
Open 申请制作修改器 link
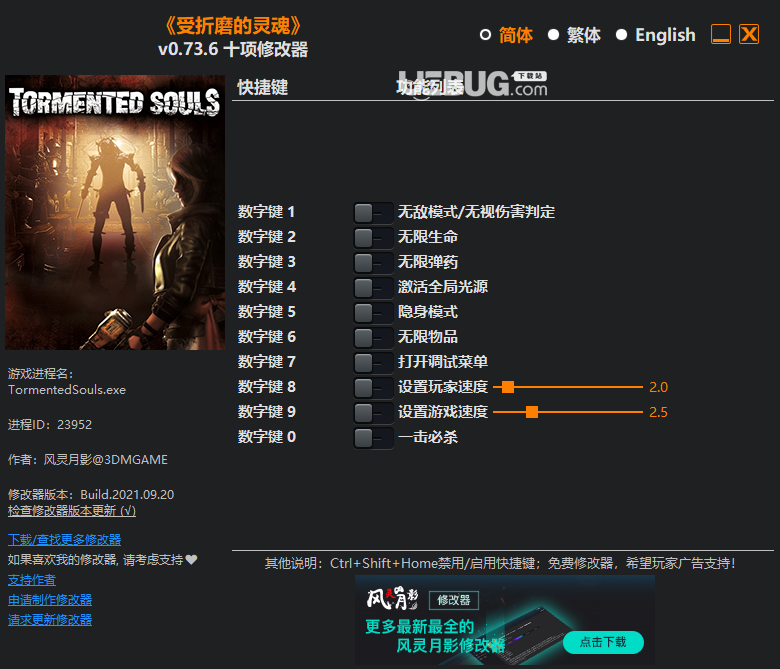[50, 600]
